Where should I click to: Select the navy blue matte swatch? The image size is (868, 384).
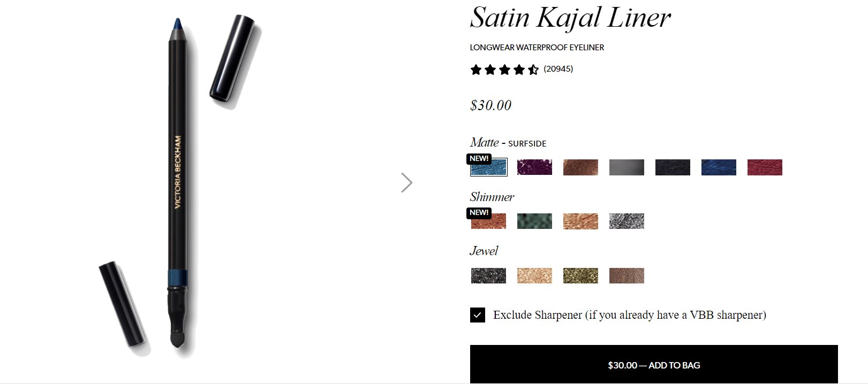click(x=719, y=167)
